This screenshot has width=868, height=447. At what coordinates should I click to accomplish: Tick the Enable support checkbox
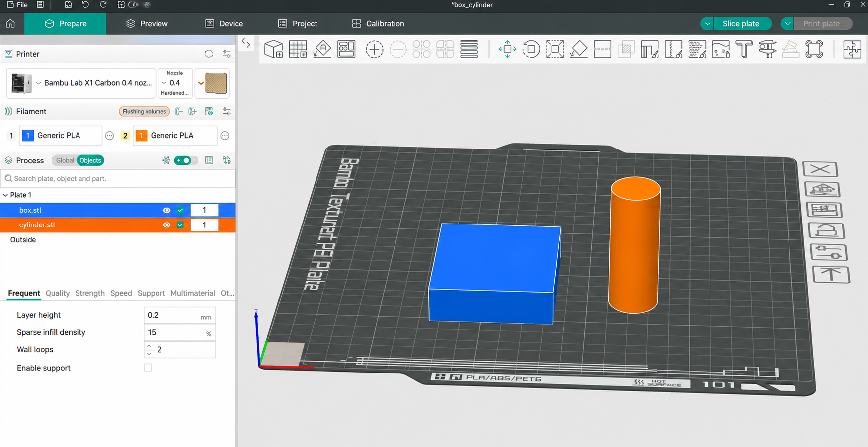click(x=148, y=368)
